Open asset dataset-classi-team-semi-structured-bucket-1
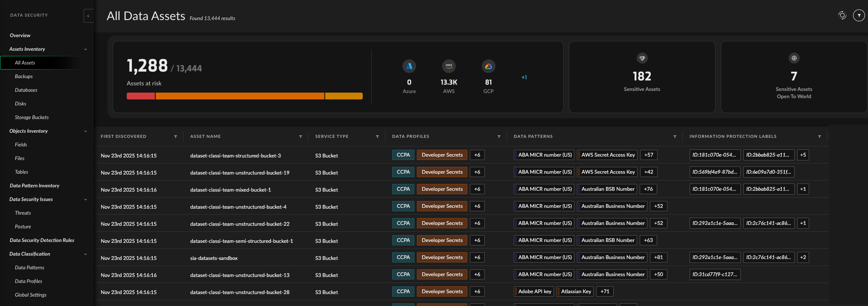Viewport: 868px width, 306px height. click(x=242, y=241)
